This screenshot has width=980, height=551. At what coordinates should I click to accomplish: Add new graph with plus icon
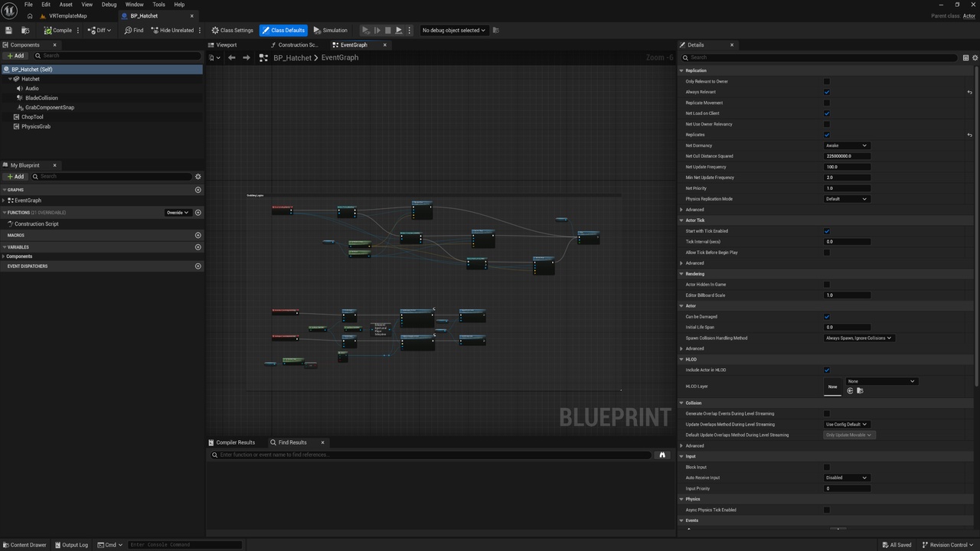198,190
